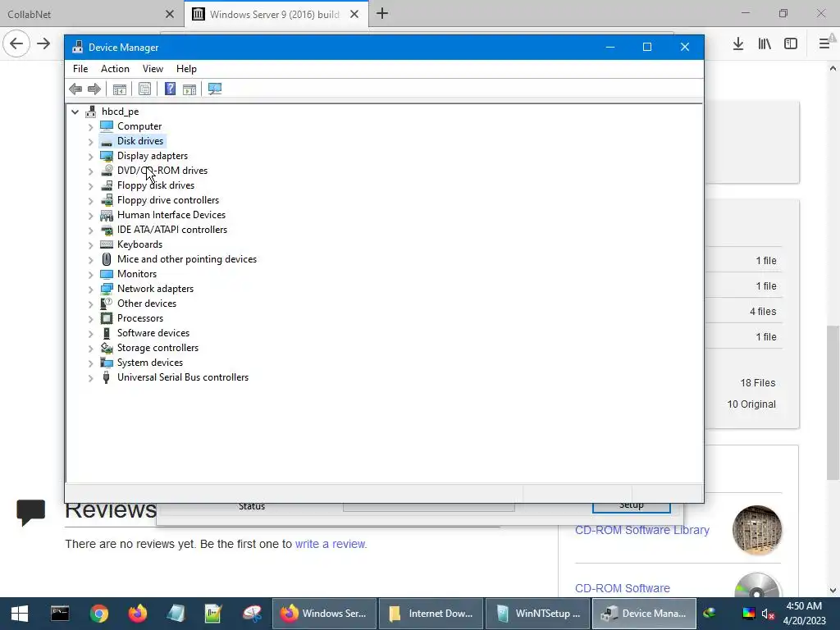
Task: Click the DVD/CD-ROM drives disc icon
Action: tap(107, 171)
